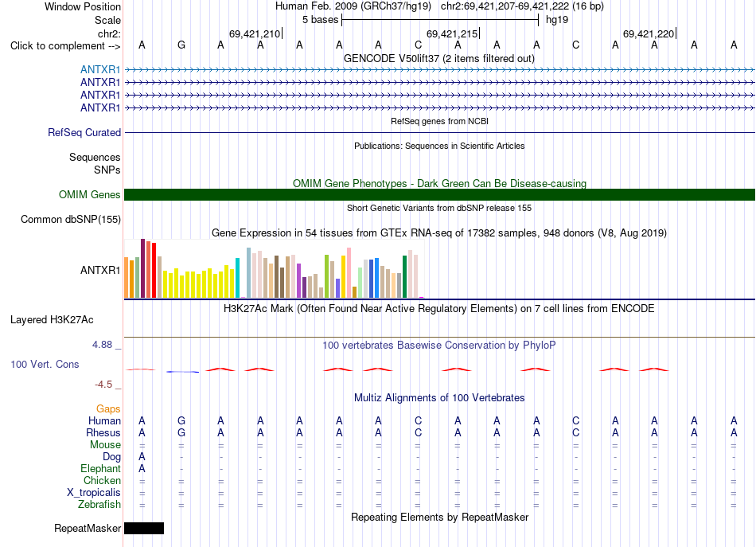Select the Elephant species label
Viewport: 756px width, 547px height.
pyautogui.click(x=101, y=469)
